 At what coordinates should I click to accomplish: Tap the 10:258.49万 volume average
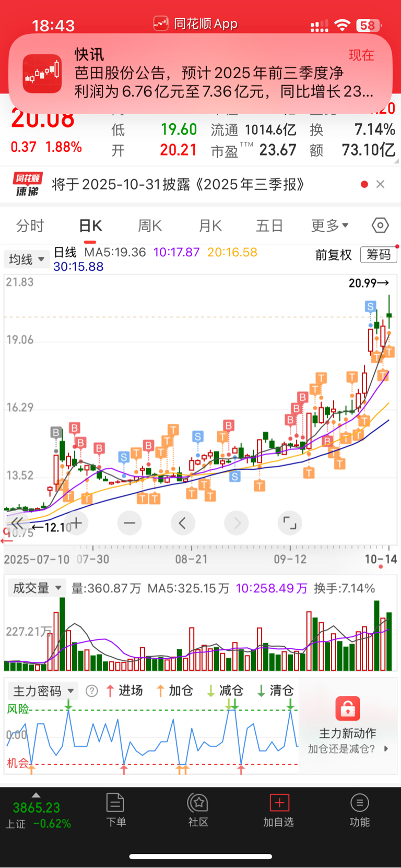pyautogui.click(x=272, y=589)
